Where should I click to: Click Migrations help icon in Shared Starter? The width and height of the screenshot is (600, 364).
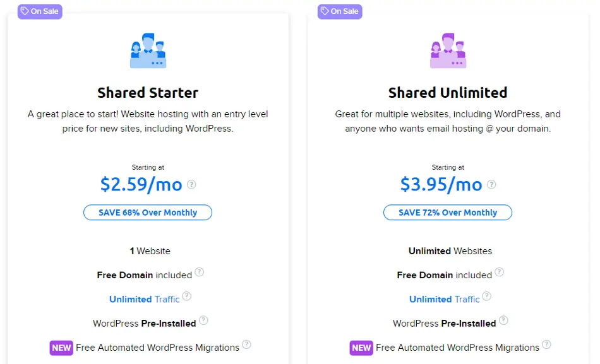247,344
